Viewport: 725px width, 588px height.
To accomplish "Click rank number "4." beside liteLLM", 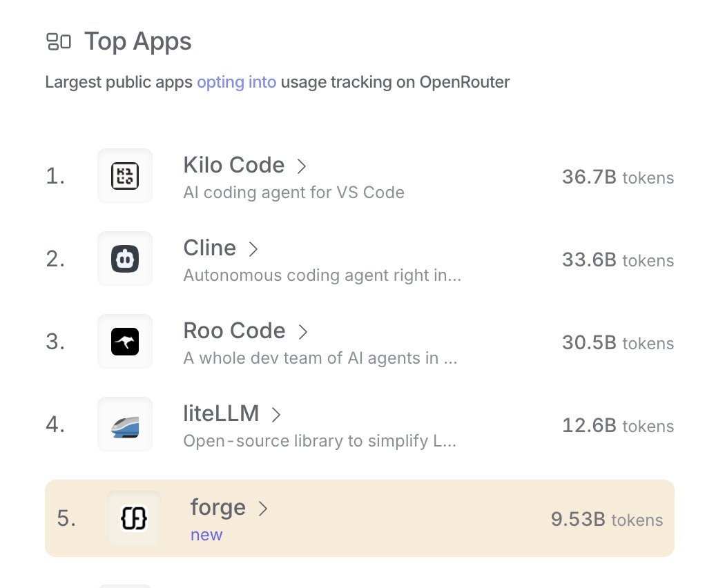I will [55, 424].
